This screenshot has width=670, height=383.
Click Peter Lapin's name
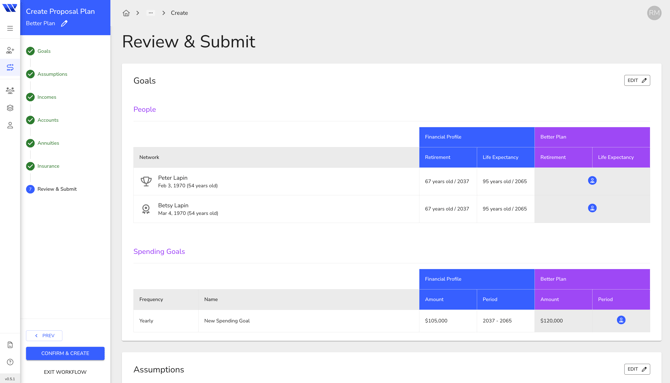173,177
